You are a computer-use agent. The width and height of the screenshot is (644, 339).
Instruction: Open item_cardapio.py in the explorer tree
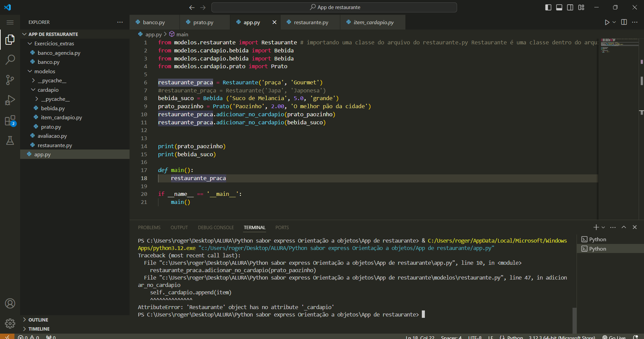pyautogui.click(x=61, y=118)
